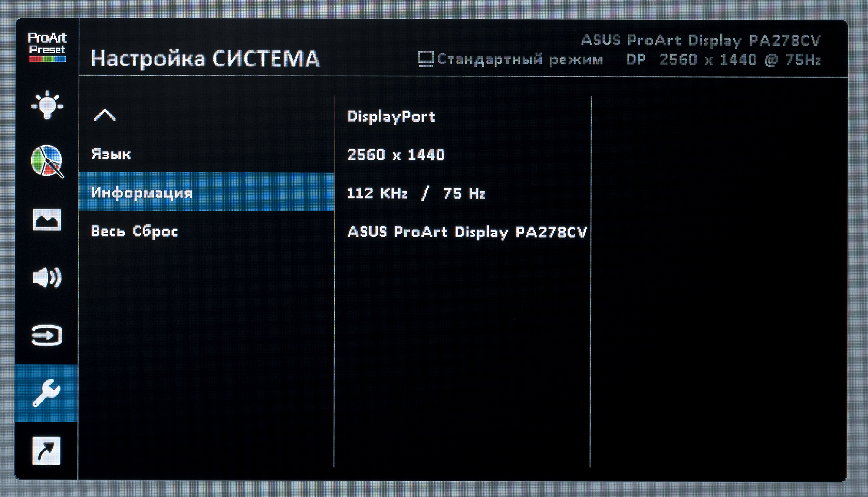Open the shortcut arrow icon
Viewport: 868px width, 497px height.
pos(47,451)
